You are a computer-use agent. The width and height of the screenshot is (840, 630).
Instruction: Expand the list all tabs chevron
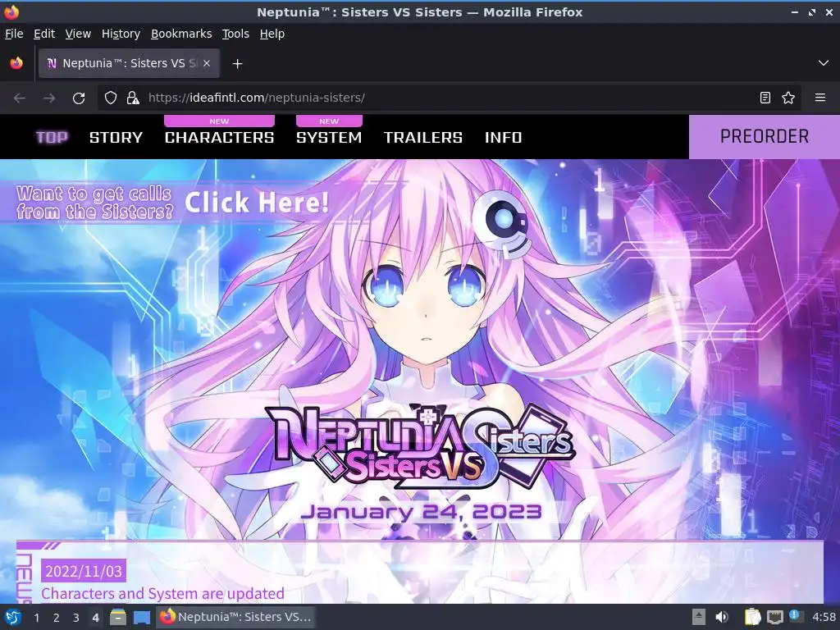pos(824,63)
